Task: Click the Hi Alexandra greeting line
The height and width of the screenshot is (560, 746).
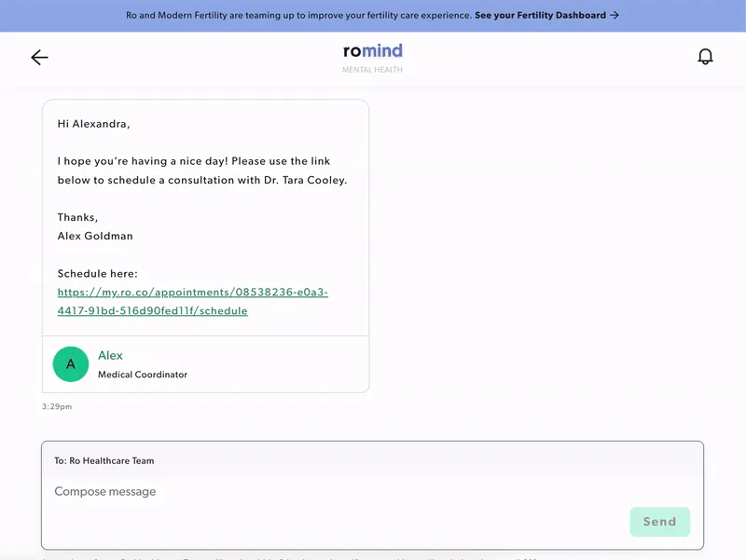Action: click(x=94, y=123)
